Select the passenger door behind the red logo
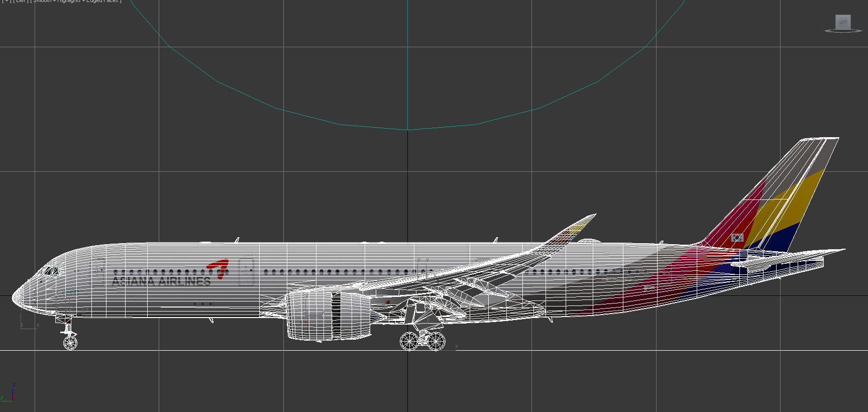Screen dimensions: 868x412 [246, 272]
